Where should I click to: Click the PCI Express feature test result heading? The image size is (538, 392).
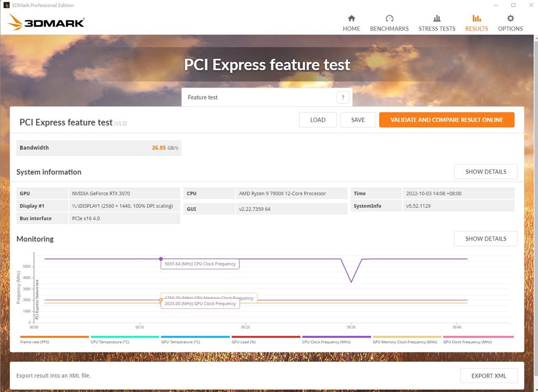(x=66, y=122)
